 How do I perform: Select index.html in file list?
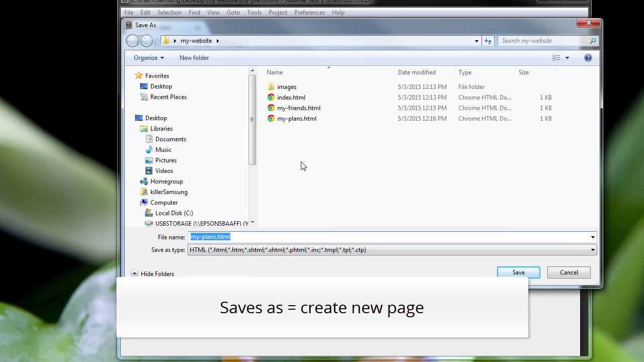click(291, 98)
